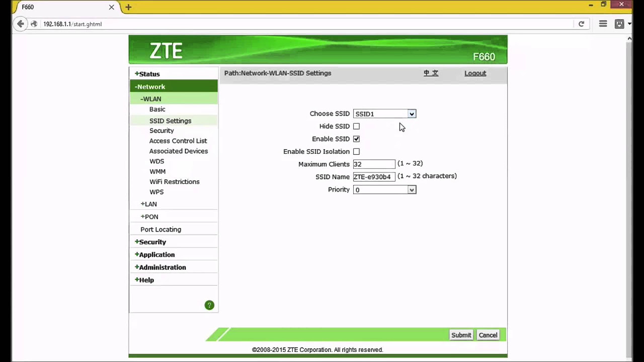Click the reload page icon
Viewport: 644px width, 362px height.
pos(581,24)
